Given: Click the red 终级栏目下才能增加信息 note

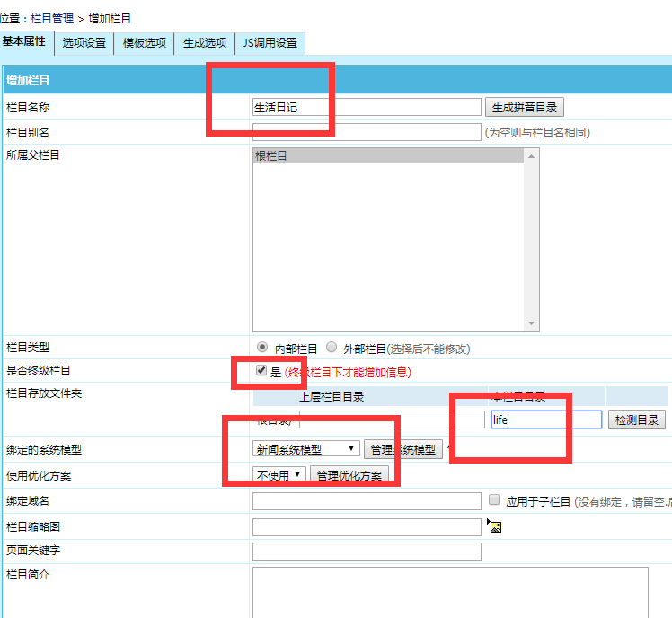Looking at the screenshot, I should coord(348,372).
